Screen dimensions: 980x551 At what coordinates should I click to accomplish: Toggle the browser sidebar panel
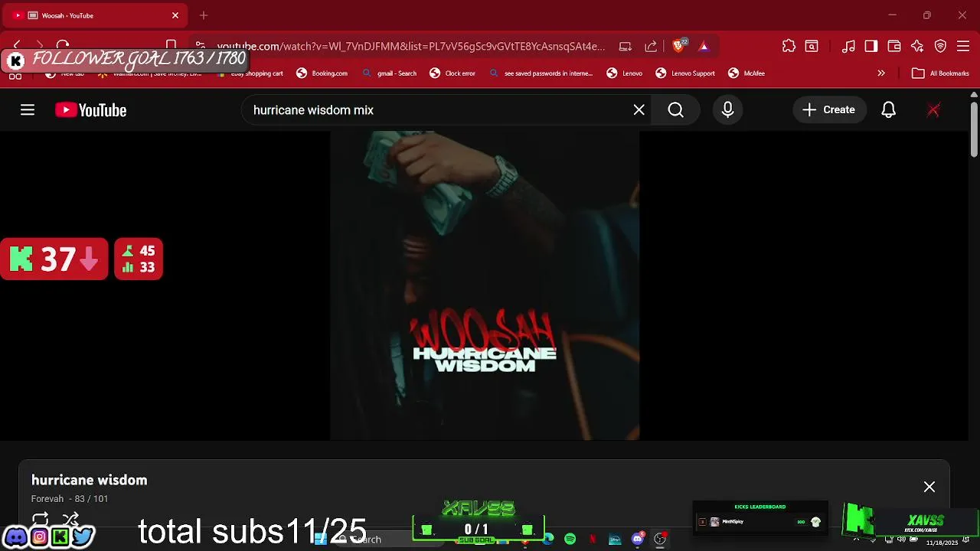pyautogui.click(x=871, y=46)
